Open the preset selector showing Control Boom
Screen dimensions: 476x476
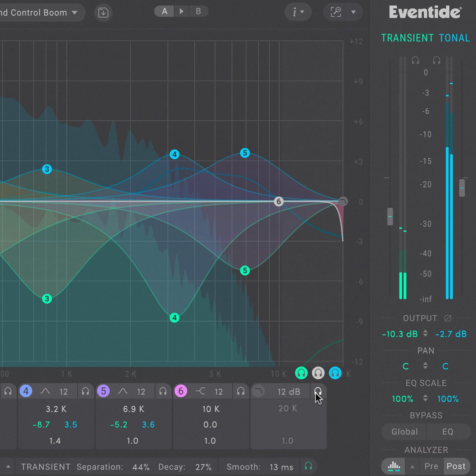39,12
